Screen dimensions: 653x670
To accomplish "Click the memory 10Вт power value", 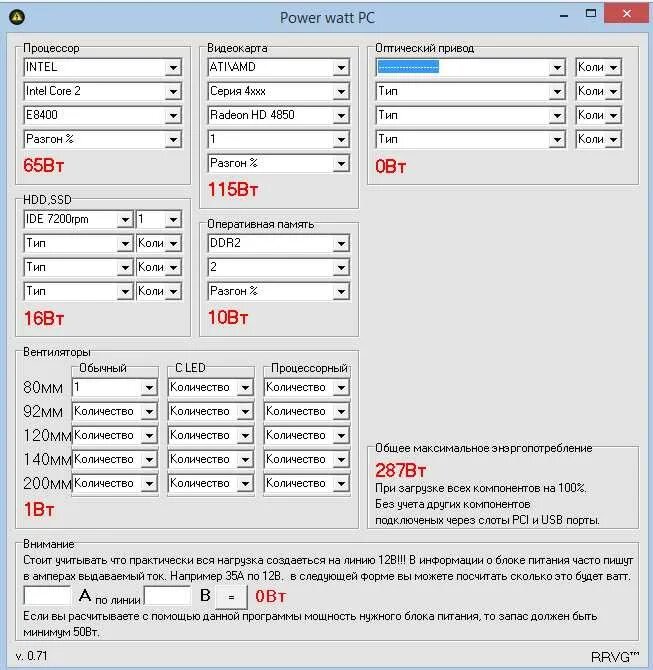I will [x=228, y=317].
